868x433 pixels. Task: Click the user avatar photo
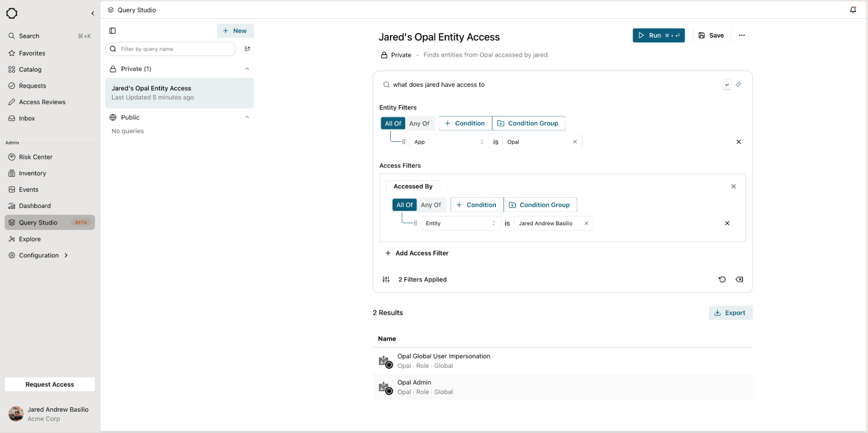click(x=16, y=414)
